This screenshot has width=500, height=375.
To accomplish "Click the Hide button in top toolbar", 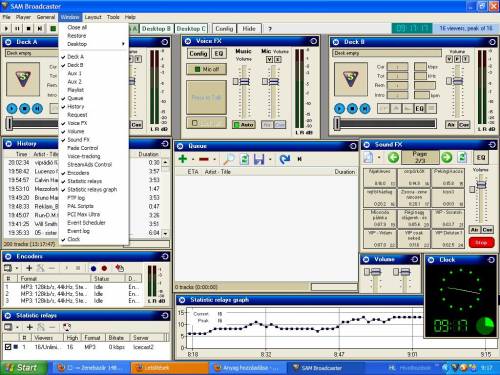I will click(x=249, y=29).
